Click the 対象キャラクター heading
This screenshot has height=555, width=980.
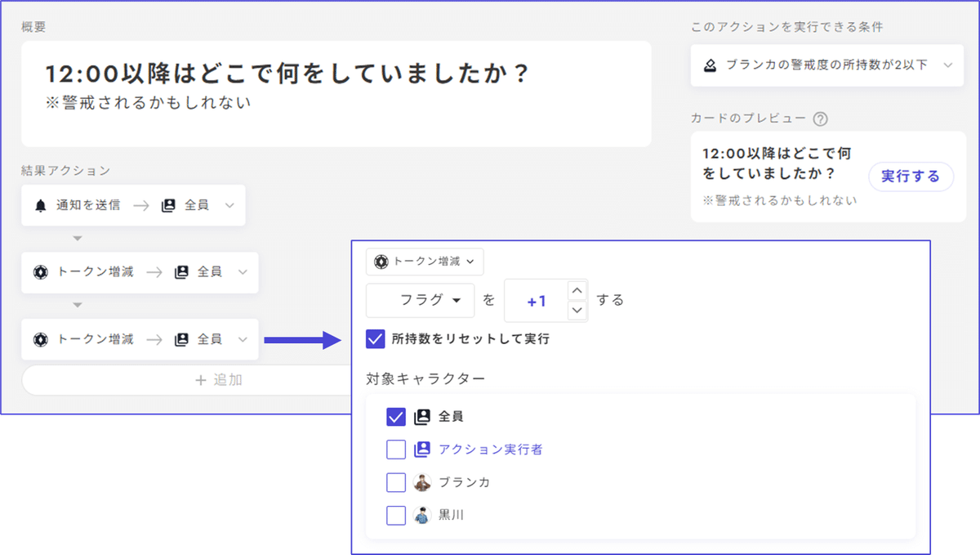click(x=425, y=379)
